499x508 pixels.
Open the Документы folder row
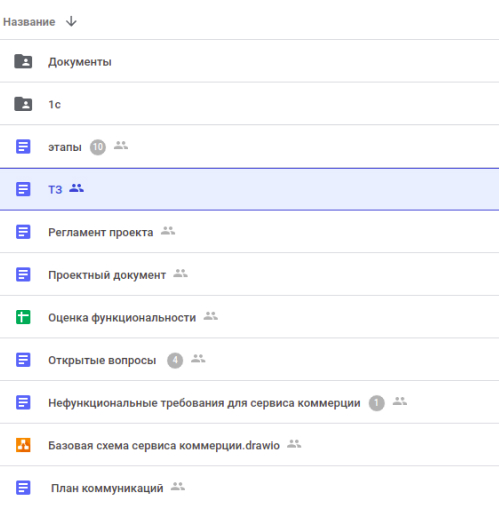pyautogui.click(x=249, y=61)
